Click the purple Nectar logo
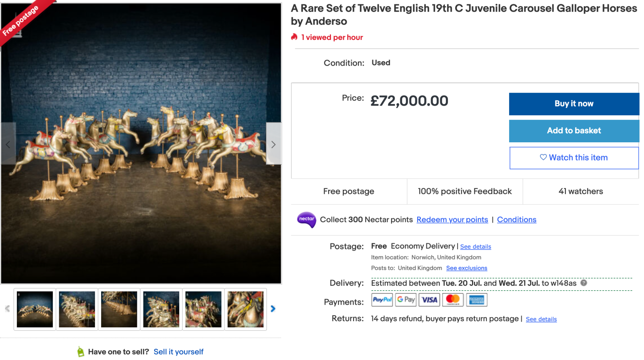 [306, 220]
